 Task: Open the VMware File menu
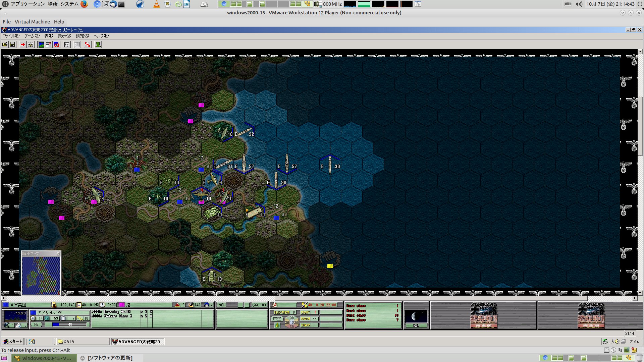[x=7, y=22]
